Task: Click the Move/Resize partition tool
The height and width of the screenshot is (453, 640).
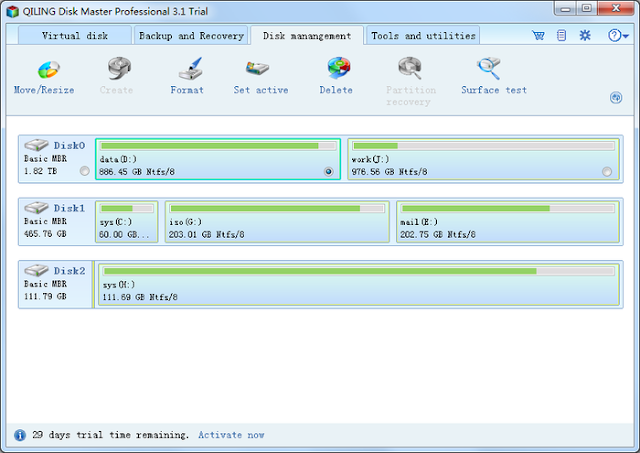Action: point(44,77)
